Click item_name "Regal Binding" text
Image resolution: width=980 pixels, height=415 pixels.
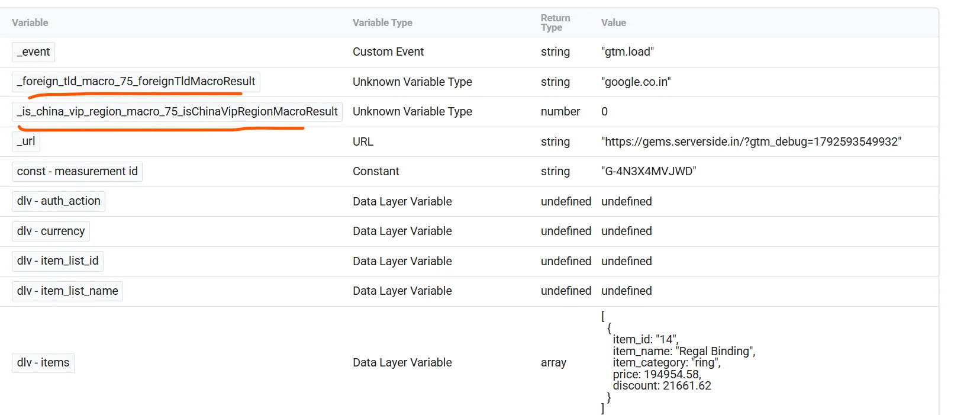684,351
